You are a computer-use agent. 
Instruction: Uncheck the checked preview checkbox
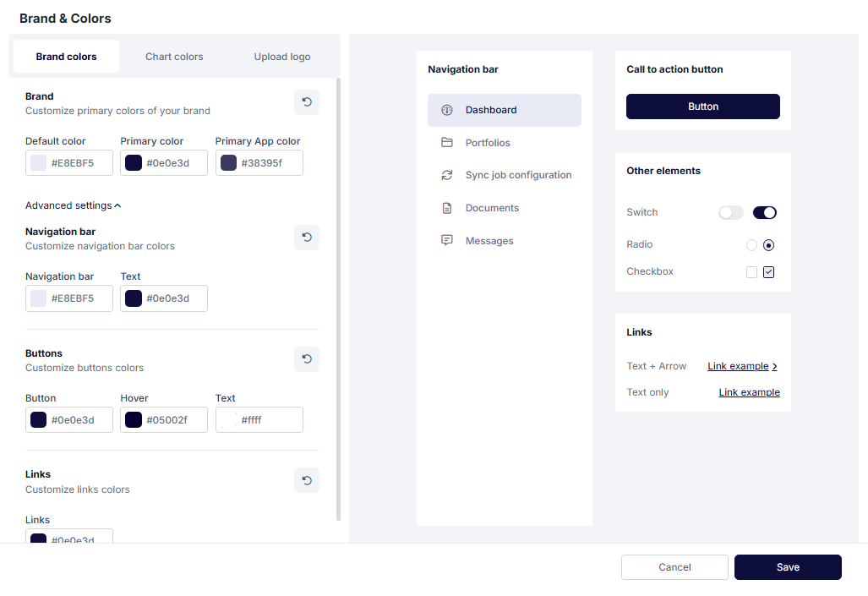click(x=768, y=272)
